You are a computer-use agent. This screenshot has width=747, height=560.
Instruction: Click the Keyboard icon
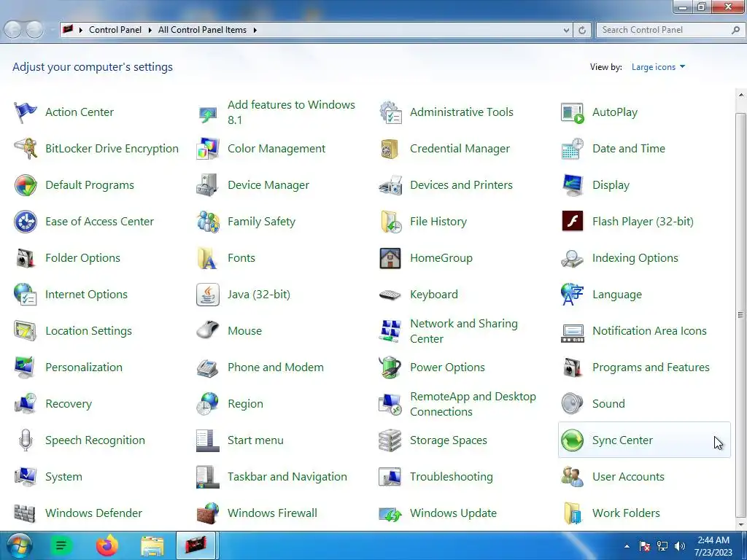390,295
